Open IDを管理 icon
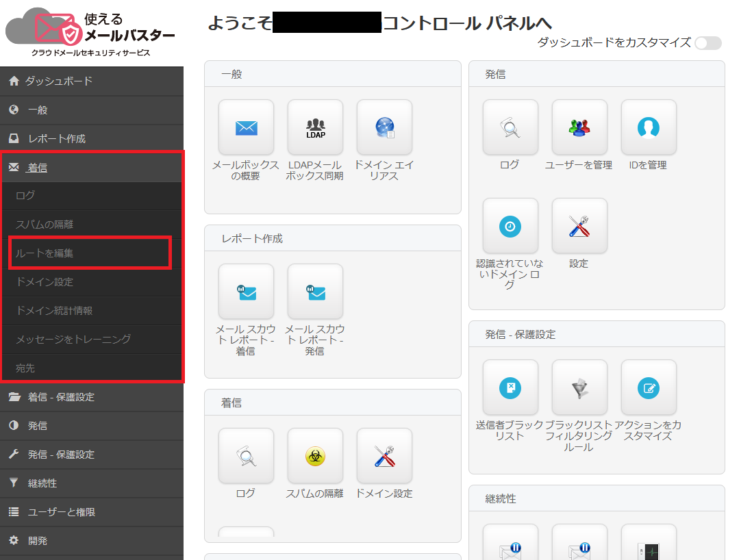This screenshot has height=560, width=752. 649,127
